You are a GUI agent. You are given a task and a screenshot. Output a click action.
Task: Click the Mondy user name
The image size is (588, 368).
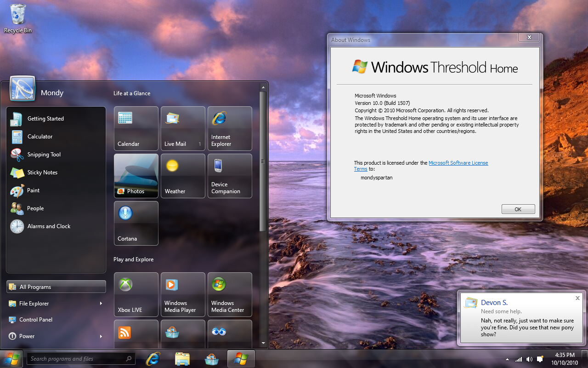pyautogui.click(x=52, y=93)
